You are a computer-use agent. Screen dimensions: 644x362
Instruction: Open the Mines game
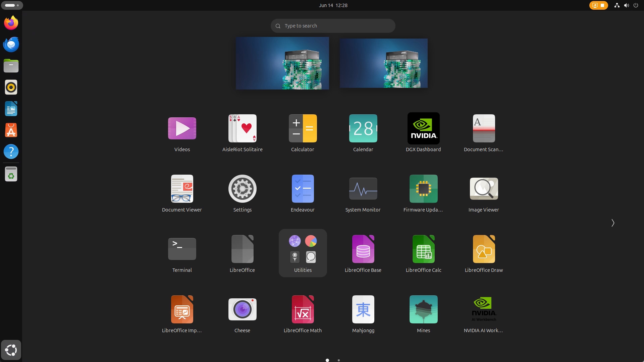(423, 314)
